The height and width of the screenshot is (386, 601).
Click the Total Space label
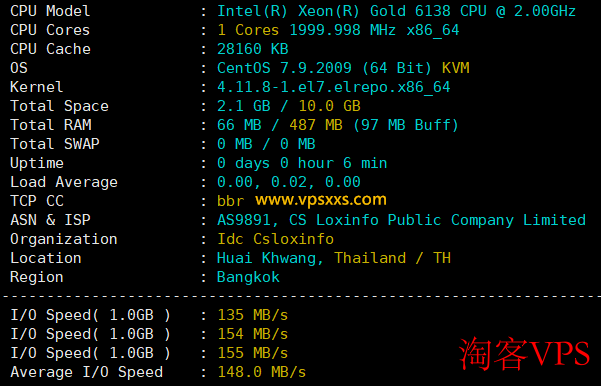59,106
